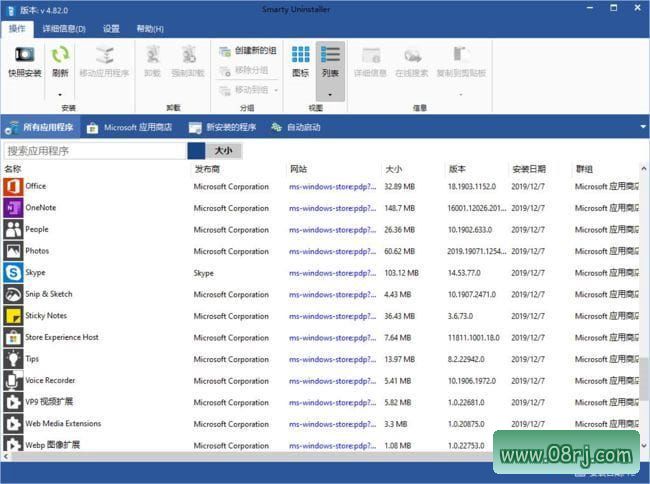Select the 所有应用程序 tab
This screenshot has height=484, width=650.
(39, 127)
